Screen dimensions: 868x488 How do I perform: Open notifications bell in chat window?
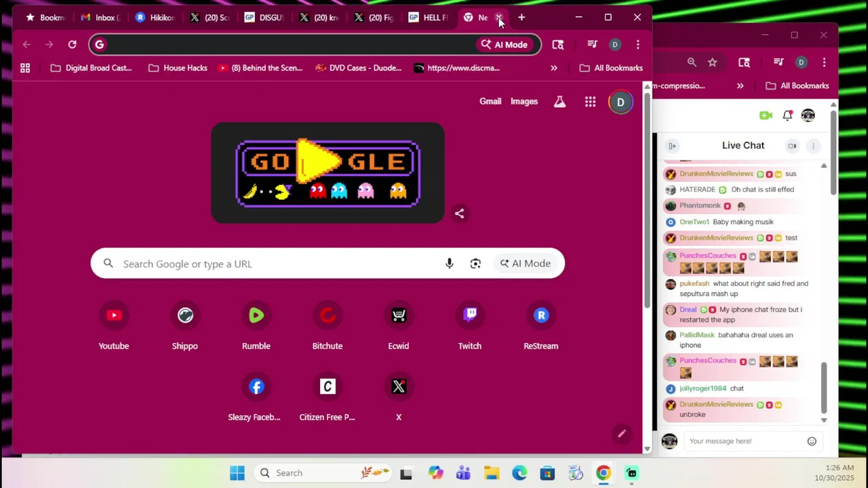point(787,115)
